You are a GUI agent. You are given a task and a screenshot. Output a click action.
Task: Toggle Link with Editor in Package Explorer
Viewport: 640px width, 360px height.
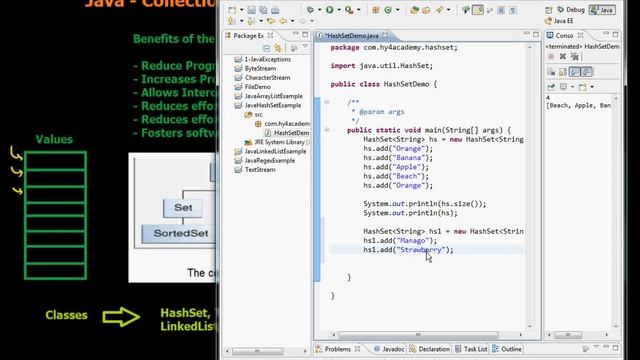(278, 48)
